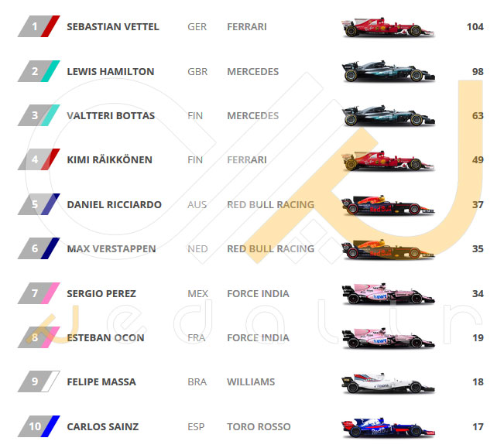
Task: Click the position 10 blue badge
Action: pyautogui.click(x=39, y=426)
